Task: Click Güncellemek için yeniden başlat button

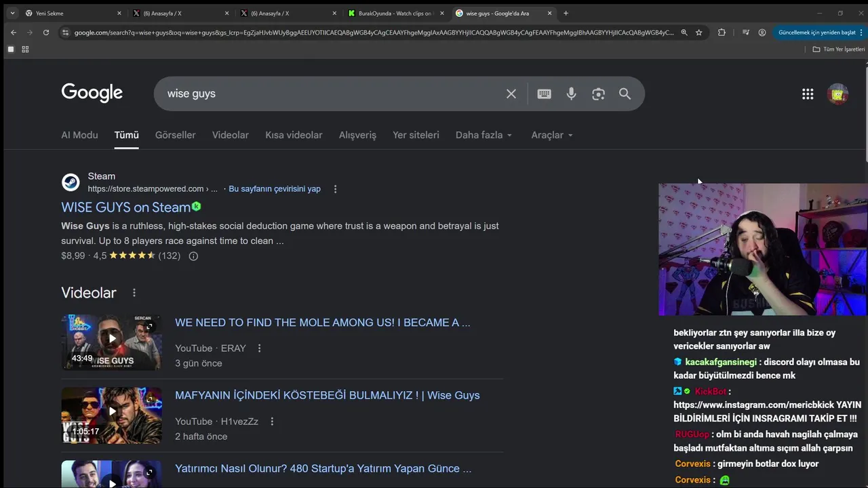Action: click(816, 32)
